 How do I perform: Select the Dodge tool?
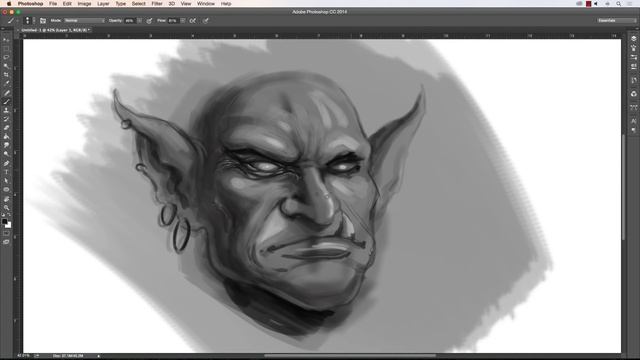point(6,154)
